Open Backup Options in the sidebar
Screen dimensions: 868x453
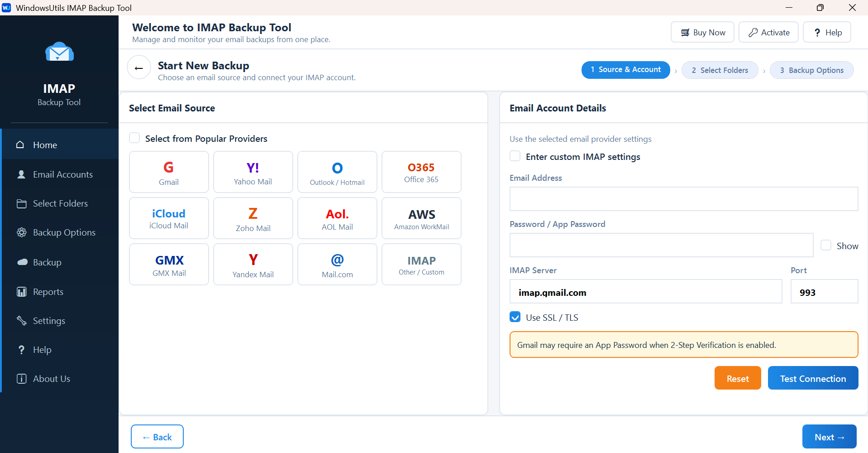pos(60,232)
